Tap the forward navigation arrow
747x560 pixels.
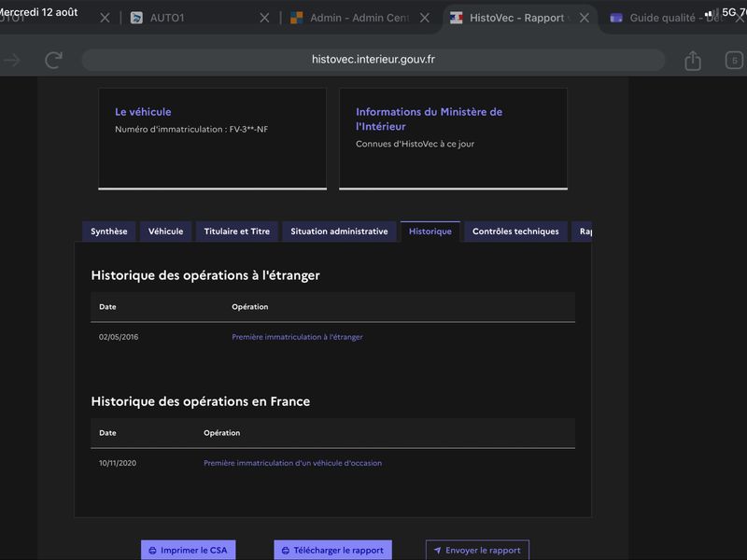coord(12,60)
